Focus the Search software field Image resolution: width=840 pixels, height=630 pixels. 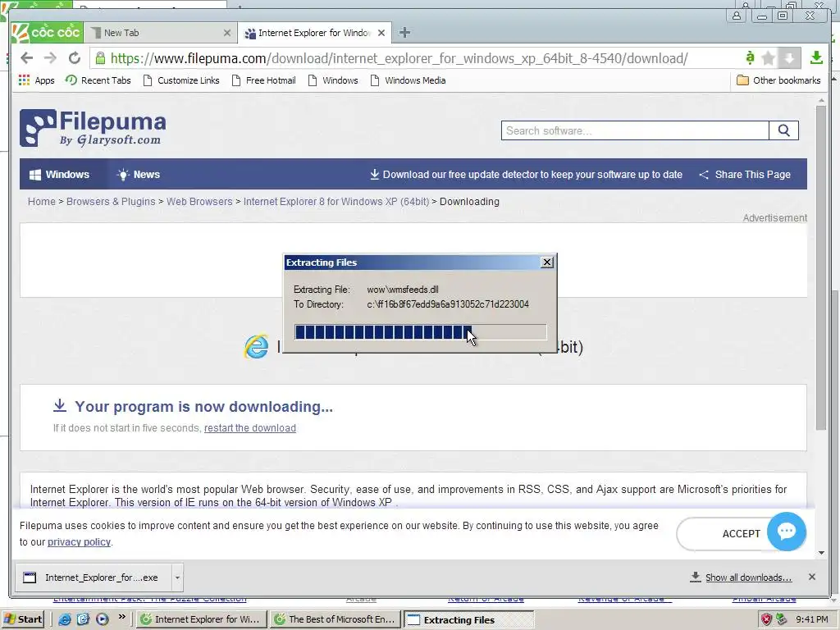635,130
